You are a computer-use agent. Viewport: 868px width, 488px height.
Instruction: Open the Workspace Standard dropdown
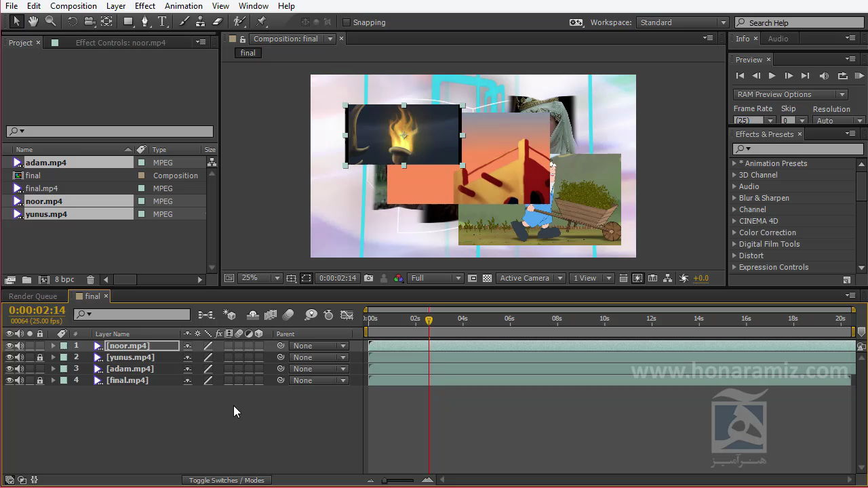(683, 22)
